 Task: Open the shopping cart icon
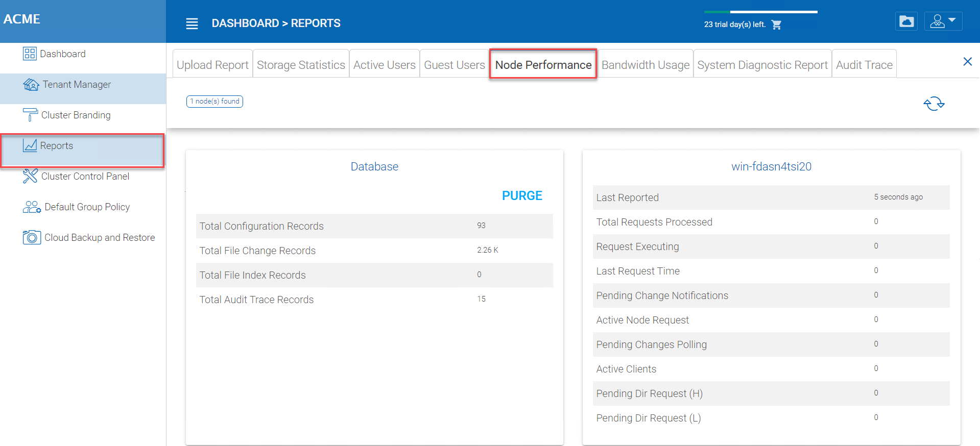click(776, 24)
